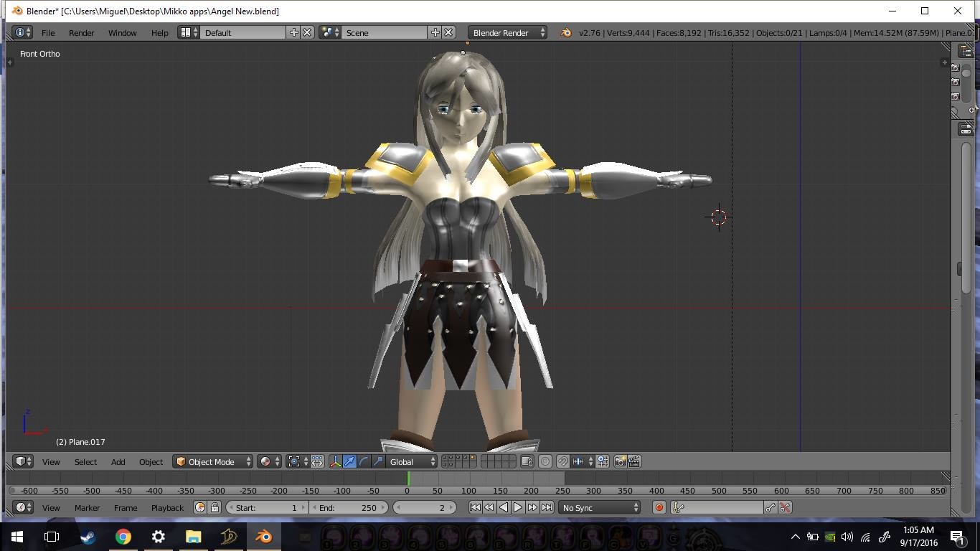
Task: Click the translate manipulator arrow icon
Action: coord(349,462)
